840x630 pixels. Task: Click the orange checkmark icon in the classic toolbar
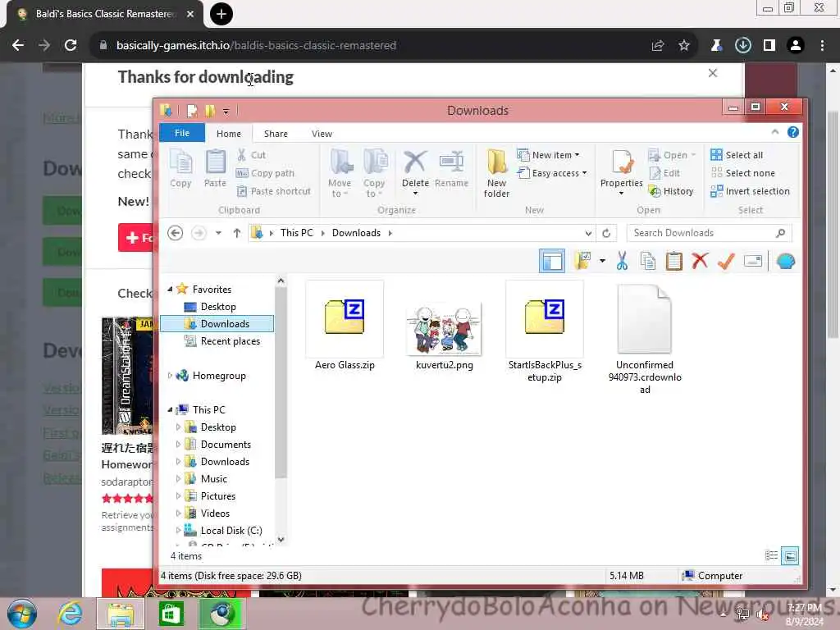click(726, 262)
